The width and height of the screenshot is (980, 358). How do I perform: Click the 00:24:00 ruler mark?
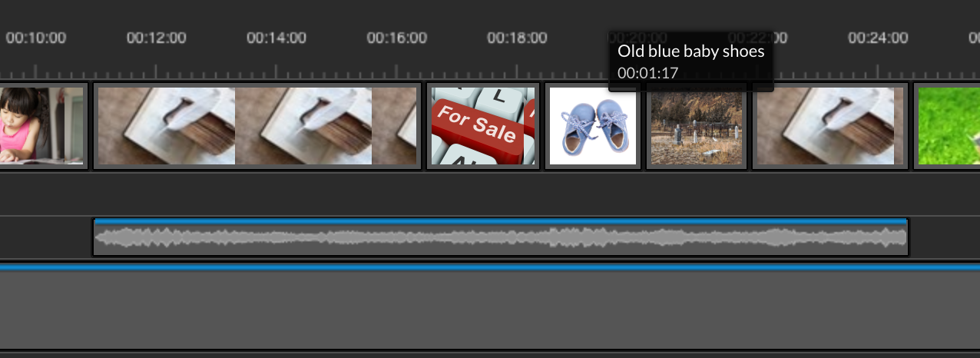(878, 38)
